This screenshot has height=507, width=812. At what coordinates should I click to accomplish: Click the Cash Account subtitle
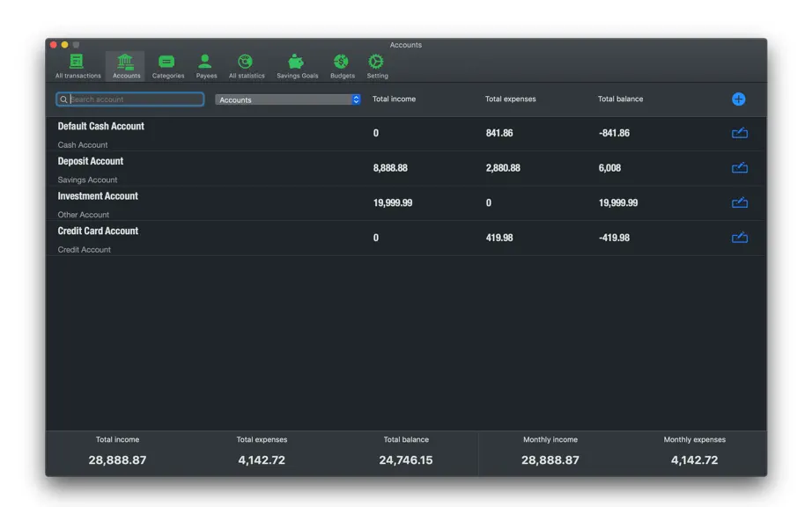pyautogui.click(x=82, y=145)
